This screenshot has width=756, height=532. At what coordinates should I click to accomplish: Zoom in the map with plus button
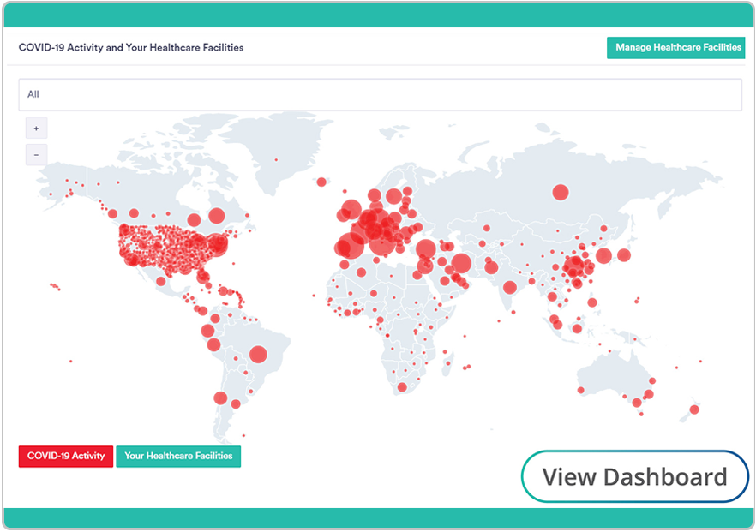pos(36,129)
